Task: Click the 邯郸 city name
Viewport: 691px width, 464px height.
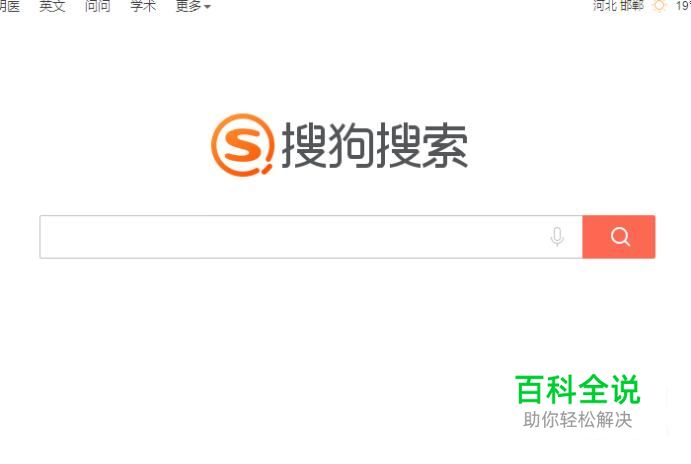Action: click(x=632, y=6)
